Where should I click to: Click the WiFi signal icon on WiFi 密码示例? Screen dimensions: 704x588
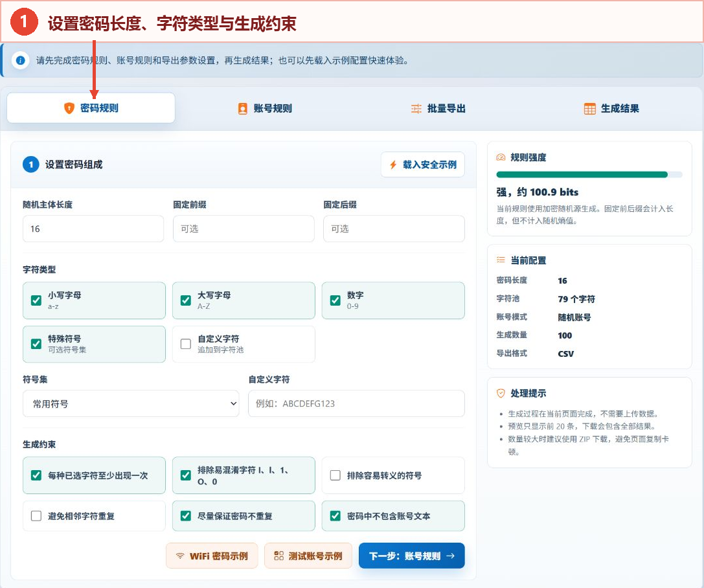pos(179,556)
